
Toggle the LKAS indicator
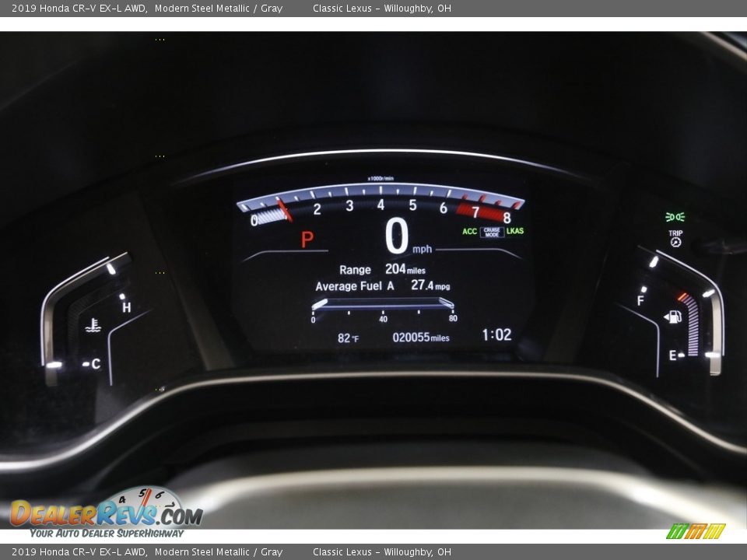click(515, 229)
